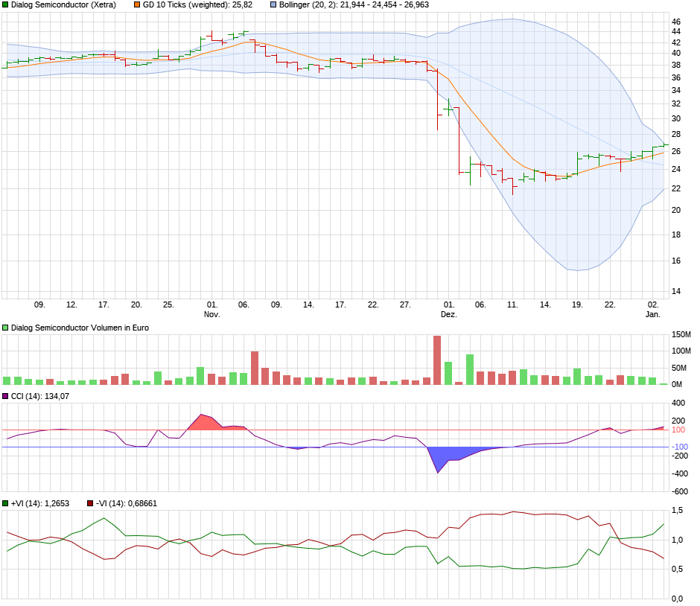Click the 'Dez.' month label on the axis
700x606 pixels.
(x=448, y=315)
